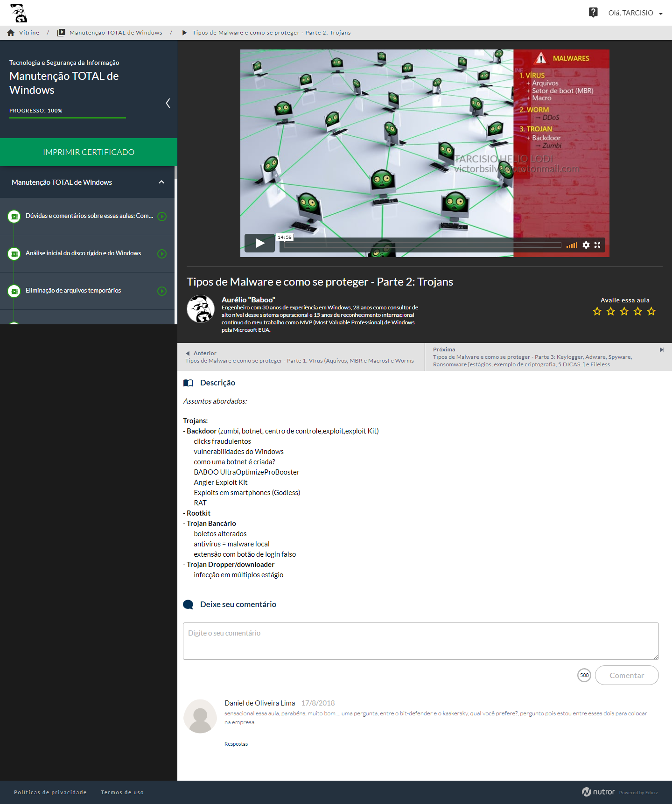Go to Manutenção TOTAL de Windows breadcrumb
The width and height of the screenshot is (672, 804).
116,33
